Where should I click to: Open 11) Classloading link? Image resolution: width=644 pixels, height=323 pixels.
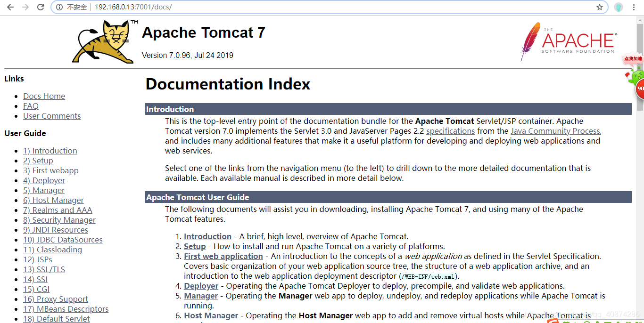pyautogui.click(x=52, y=250)
